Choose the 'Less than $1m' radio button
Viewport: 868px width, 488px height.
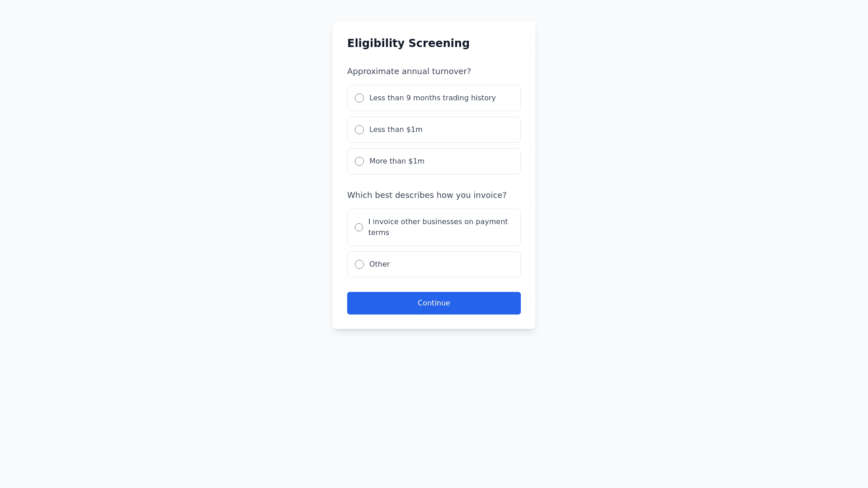click(x=359, y=130)
